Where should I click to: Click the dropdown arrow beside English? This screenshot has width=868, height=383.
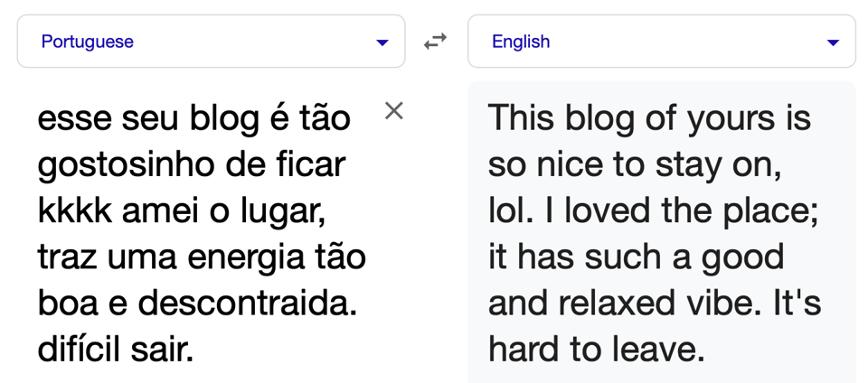(833, 42)
